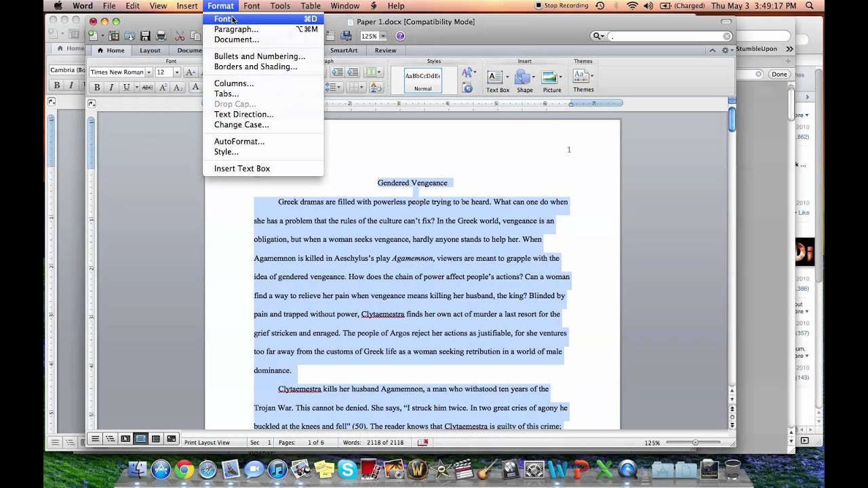Click the Picture insert icon
868x488 pixels.
click(552, 81)
